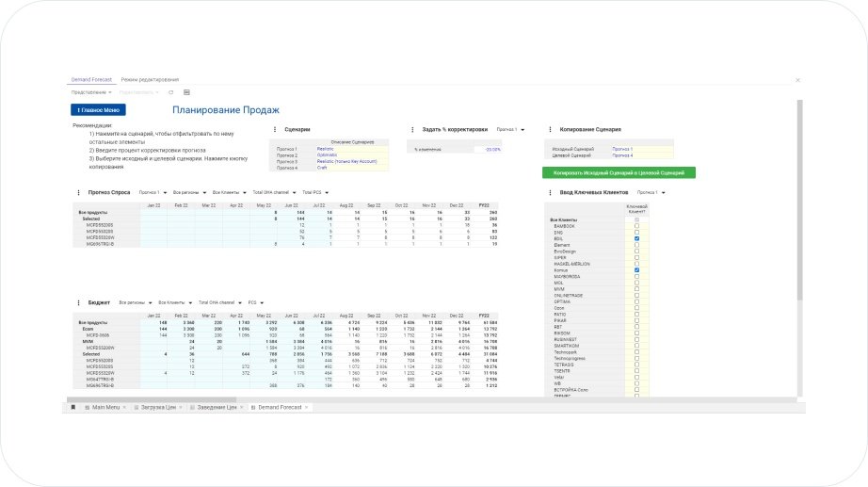
Task: Click the % изменений value field
Action: pos(489,150)
